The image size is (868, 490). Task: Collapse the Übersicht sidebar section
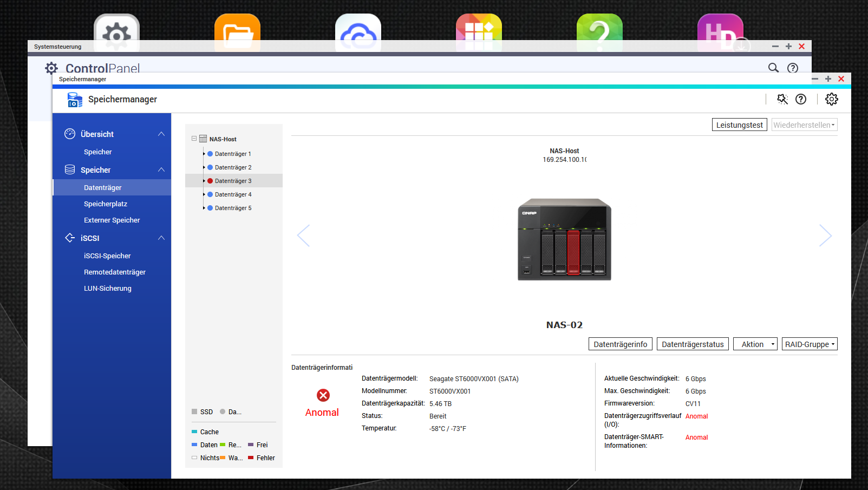click(x=161, y=134)
